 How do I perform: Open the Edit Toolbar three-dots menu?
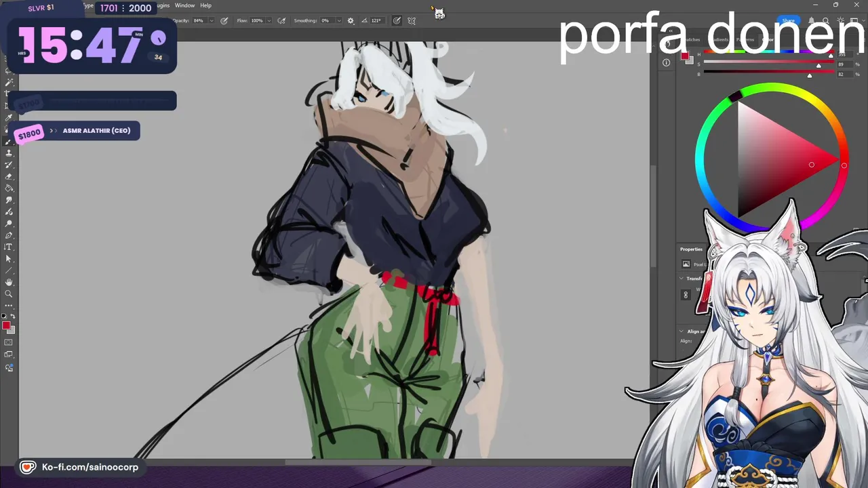(x=9, y=306)
